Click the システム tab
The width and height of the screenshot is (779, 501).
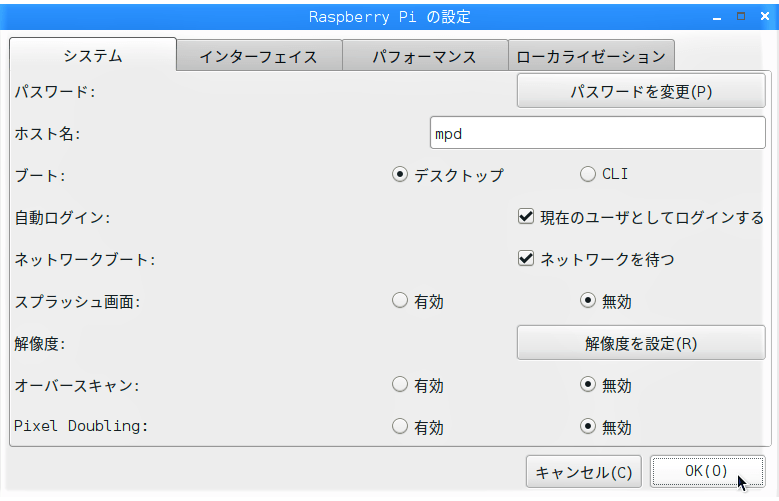click(93, 55)
